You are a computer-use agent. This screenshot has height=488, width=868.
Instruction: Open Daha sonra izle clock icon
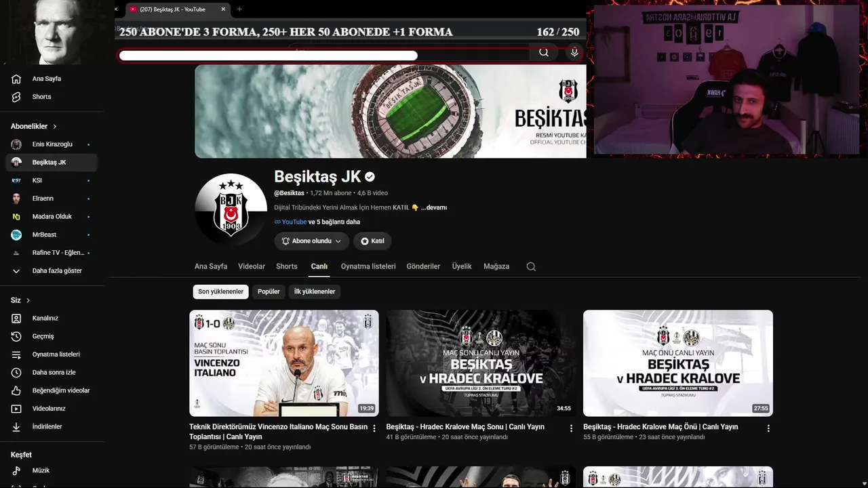(16, 373)
